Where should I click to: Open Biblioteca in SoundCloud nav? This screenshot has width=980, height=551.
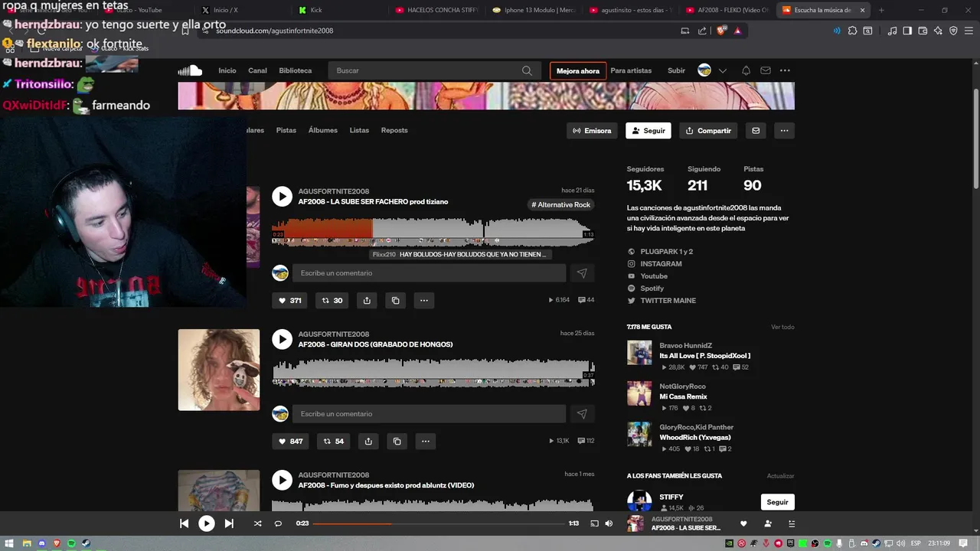tap(296, 70)
